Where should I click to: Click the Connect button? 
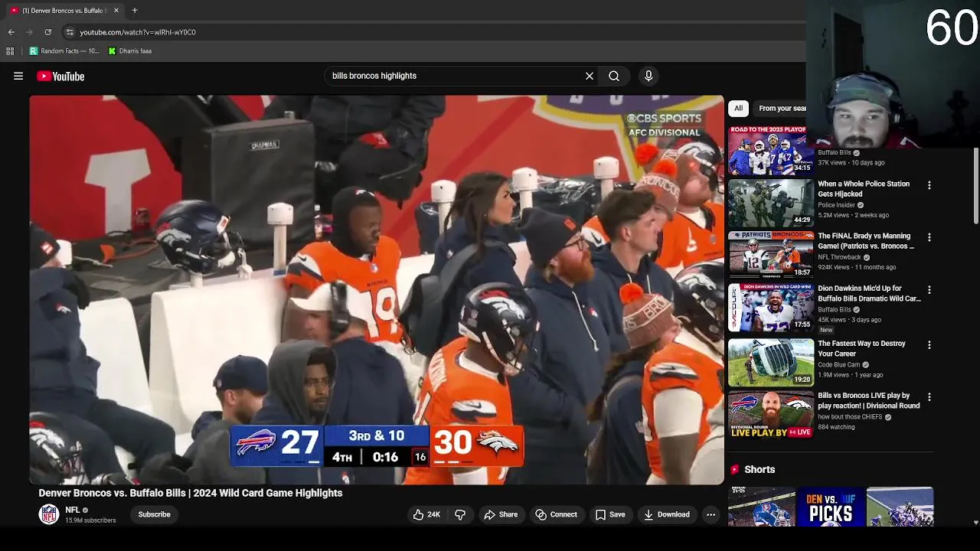pos(557,514)
